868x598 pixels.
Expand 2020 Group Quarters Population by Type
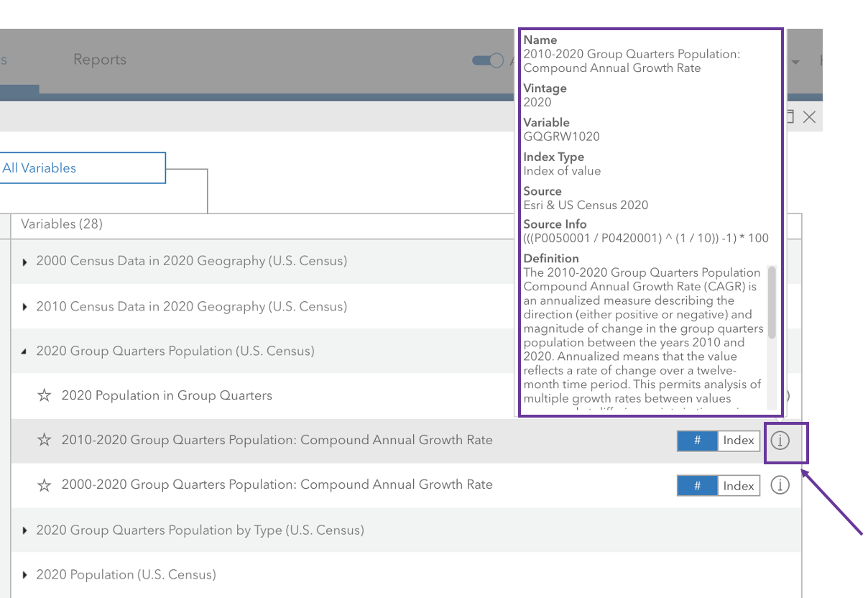click(25, 530)
